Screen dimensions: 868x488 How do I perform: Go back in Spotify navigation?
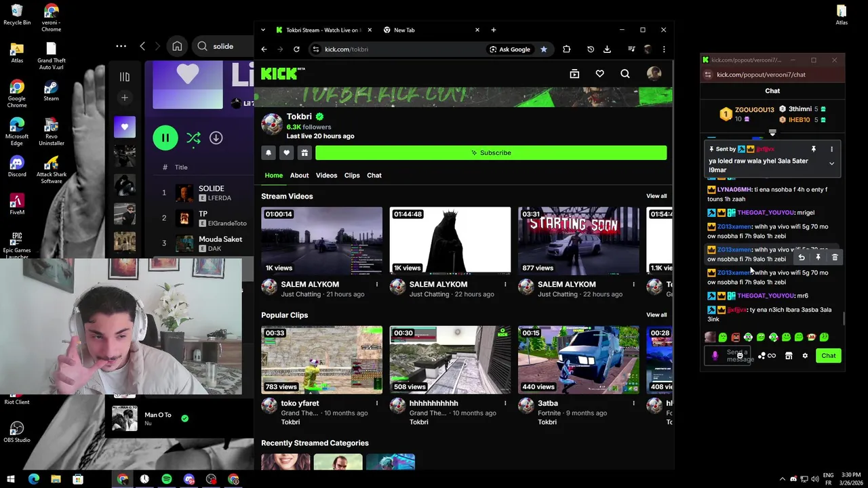tap(142, 46)
